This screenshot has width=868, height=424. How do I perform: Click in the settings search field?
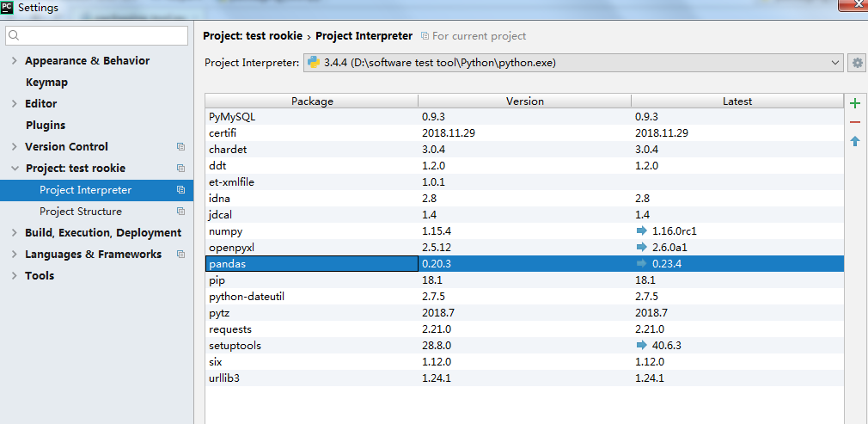[101, 36]
